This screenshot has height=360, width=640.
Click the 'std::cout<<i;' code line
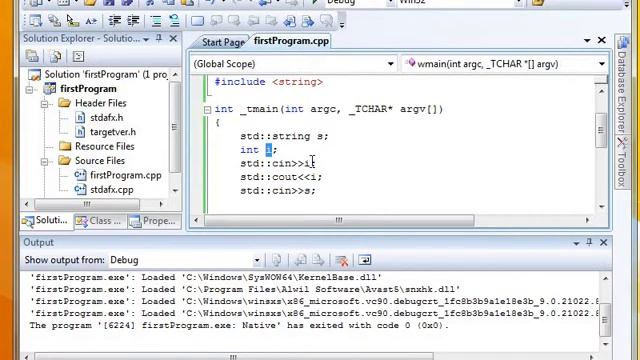[281, 177]
